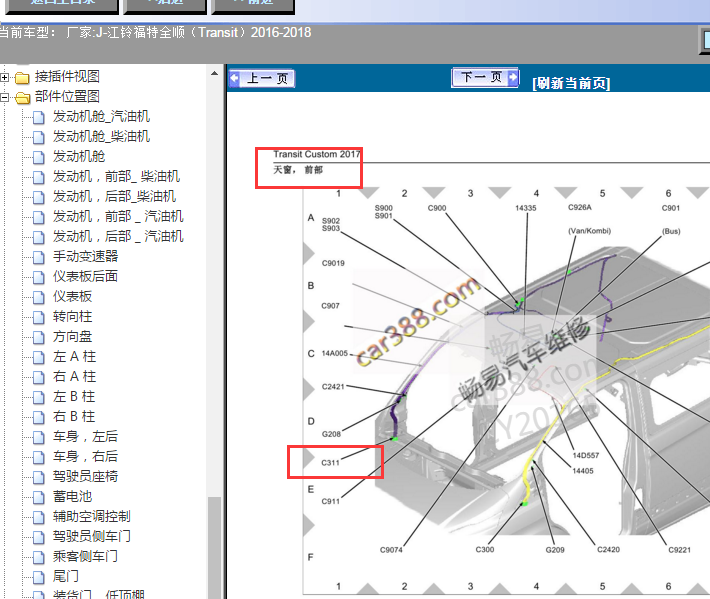Click the page icon beside 仪表板
Viewport: 710px width, 599px height.
(x=39, y=297)
